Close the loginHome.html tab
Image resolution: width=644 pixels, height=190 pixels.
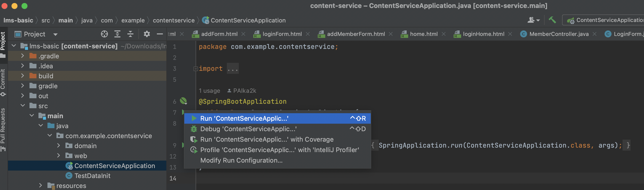(510, 34)
